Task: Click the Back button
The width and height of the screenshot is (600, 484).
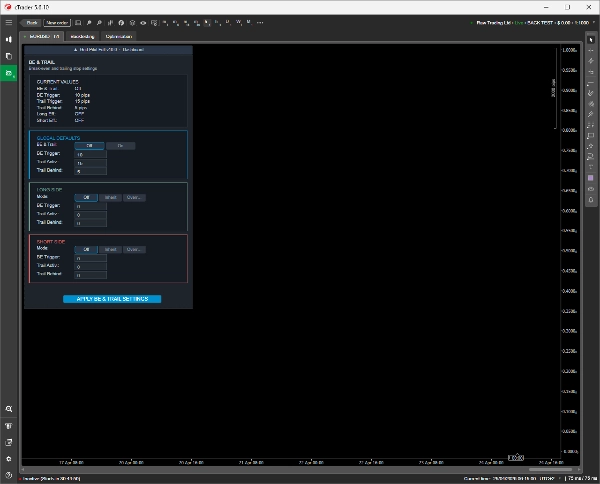Action: click(31, 23)
